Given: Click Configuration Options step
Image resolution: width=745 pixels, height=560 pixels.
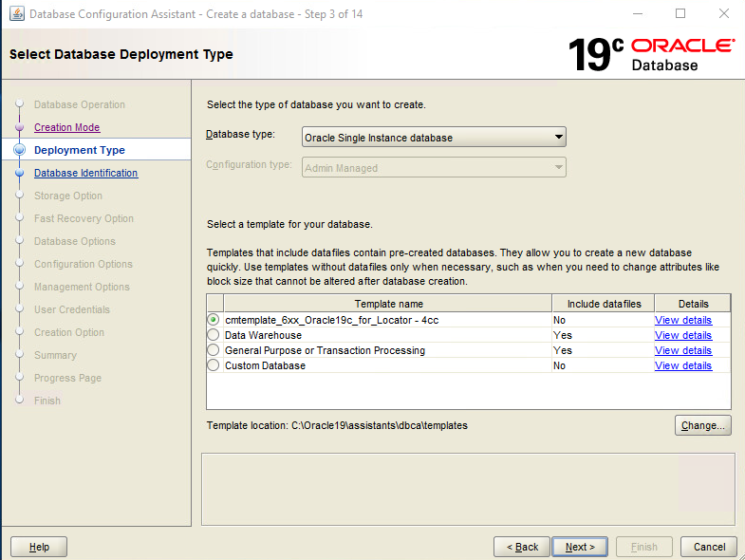Looking at the screenshot, I should click(x=84, y=264).
